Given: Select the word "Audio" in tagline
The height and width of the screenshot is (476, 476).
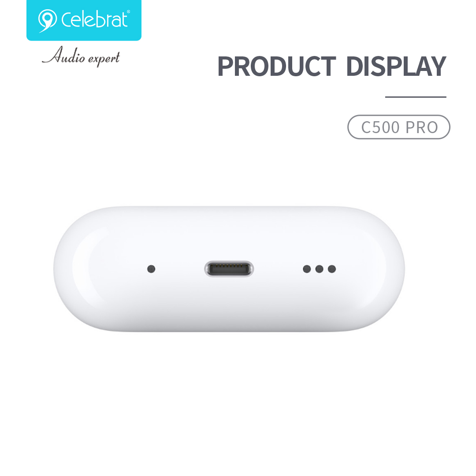Looking at the screenshot, I should [63, 55].
